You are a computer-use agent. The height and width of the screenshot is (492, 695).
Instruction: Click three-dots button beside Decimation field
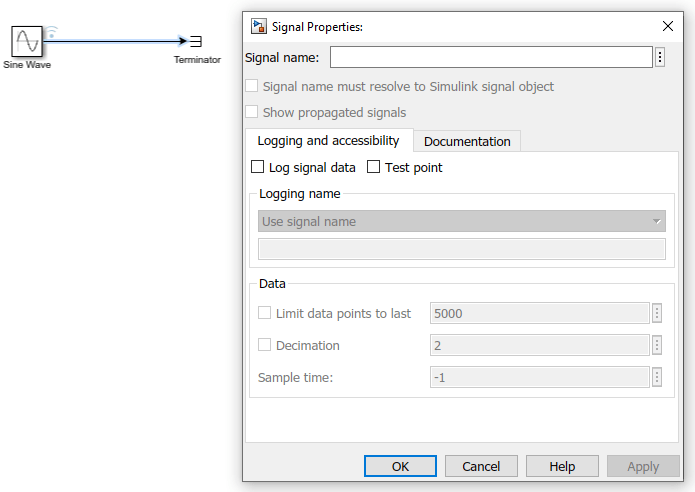click(657, 345)
